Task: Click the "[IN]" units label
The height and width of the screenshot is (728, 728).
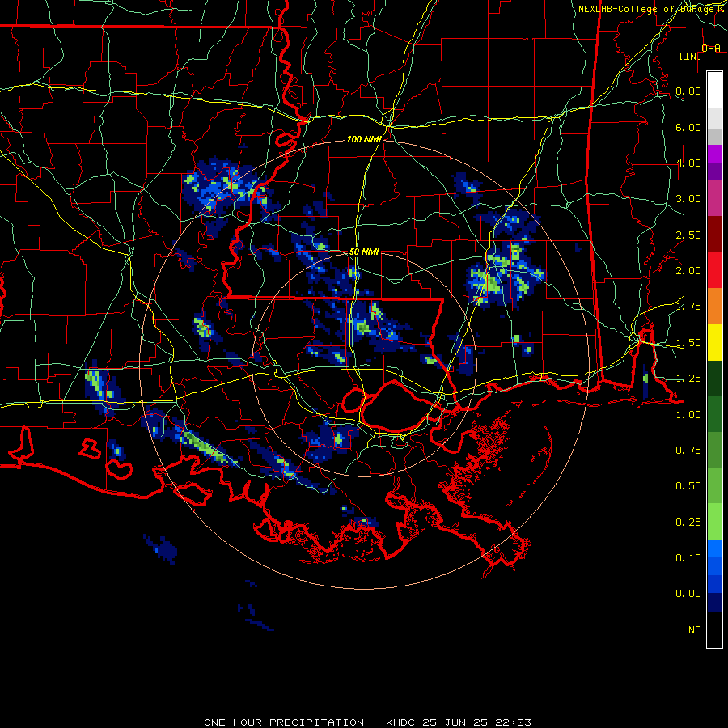Action: (x=690, y=56)
